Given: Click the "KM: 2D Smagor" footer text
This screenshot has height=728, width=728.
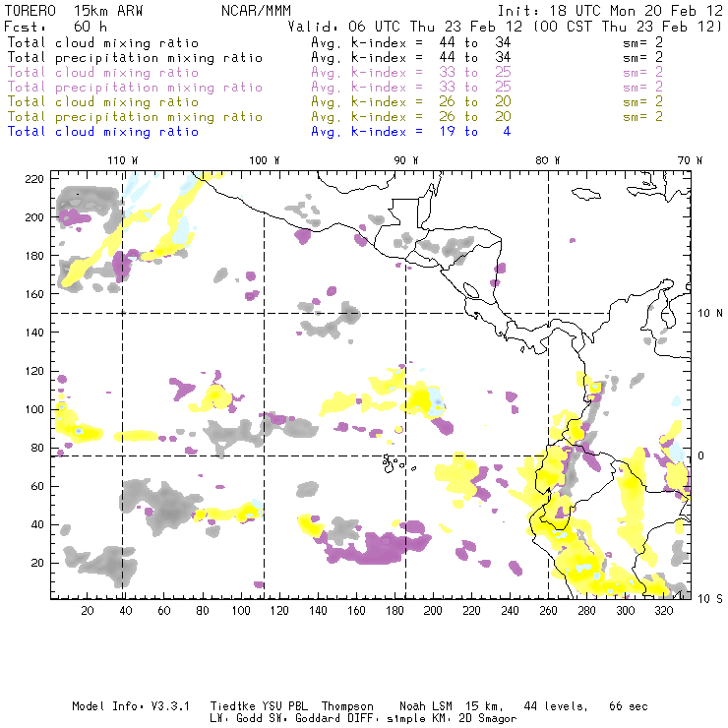Looking at the screenshot, I should click(474, 719).
